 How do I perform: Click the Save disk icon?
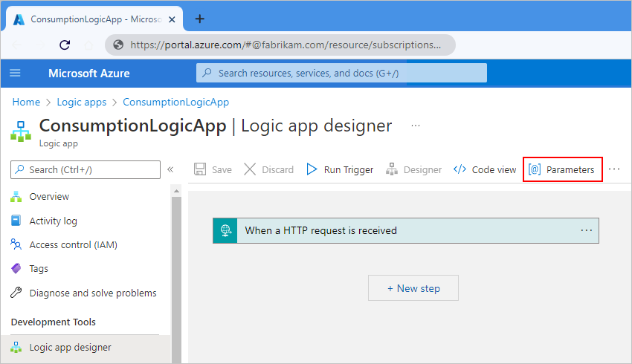200,169
